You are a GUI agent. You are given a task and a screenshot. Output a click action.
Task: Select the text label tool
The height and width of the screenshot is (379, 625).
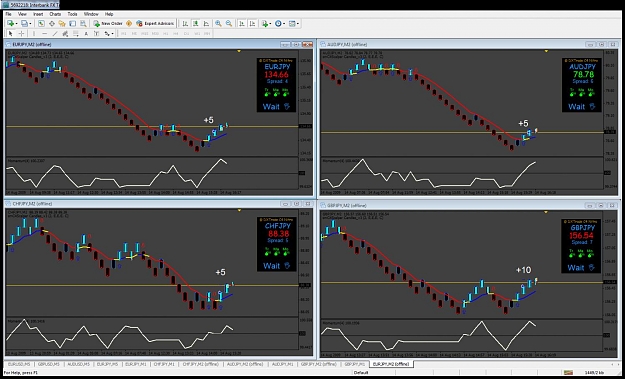[x=96, y=34]
